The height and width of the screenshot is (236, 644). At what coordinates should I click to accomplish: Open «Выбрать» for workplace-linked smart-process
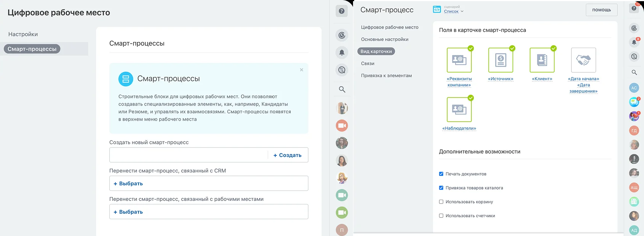pyautogui.click(x=209, y=212)
